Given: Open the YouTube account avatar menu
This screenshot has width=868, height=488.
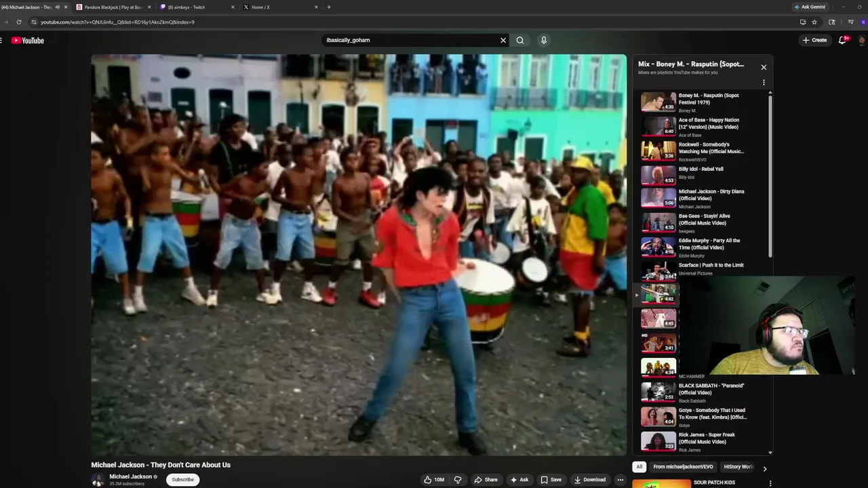Looking at the screenshot, I should click(x=862, y=40).
